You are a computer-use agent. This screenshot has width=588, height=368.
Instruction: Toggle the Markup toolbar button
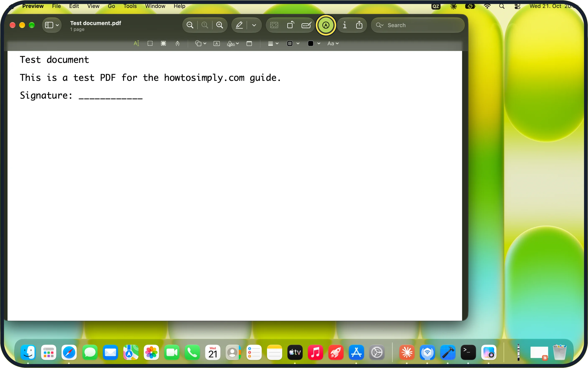tap(326, 25)
